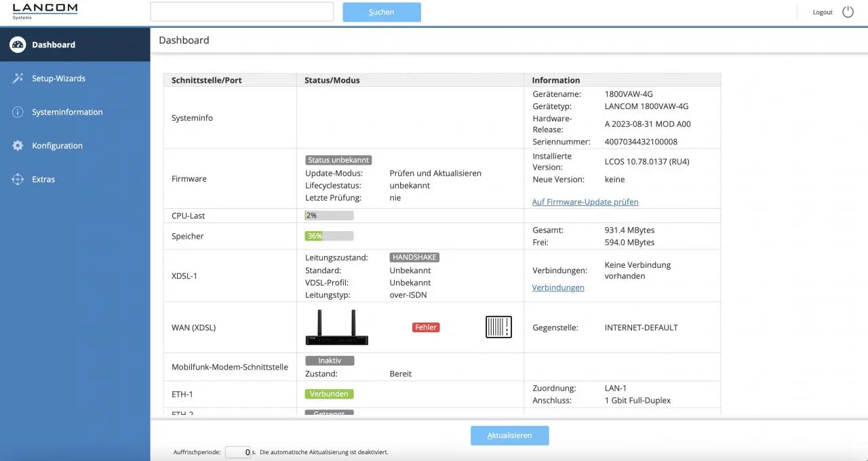Screen dimensions: 868x461
Task: Click the DSLAM icon in WAN row
Action: [498, 327]
